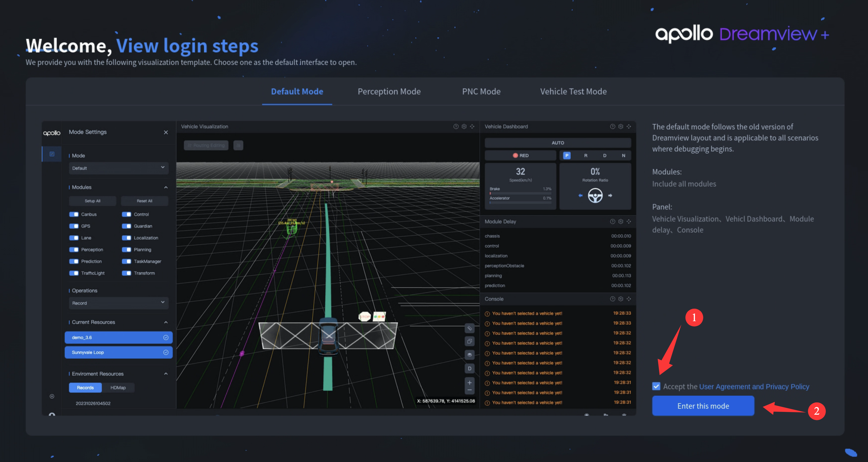Click the Mode Settings sidebar icon
The image size is (868, 462).
(x=52, y=154)
